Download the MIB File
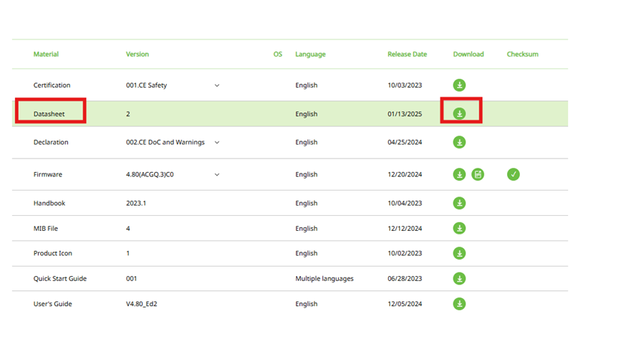The image size is (644, 347). click(x=459, y=228)
